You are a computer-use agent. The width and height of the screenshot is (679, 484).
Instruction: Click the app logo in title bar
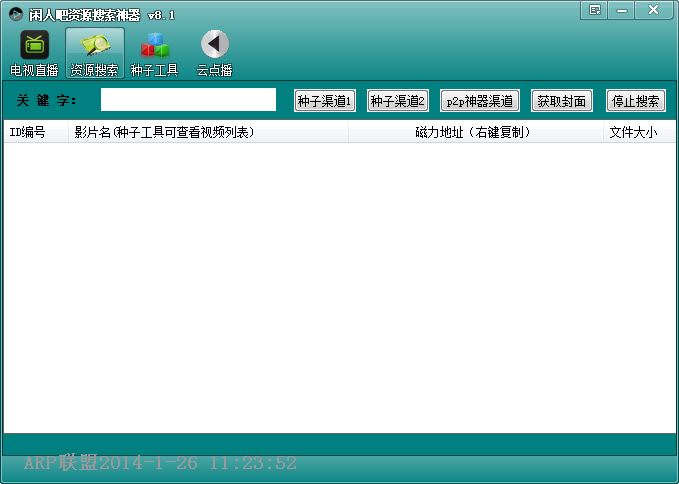coord(16,14)
